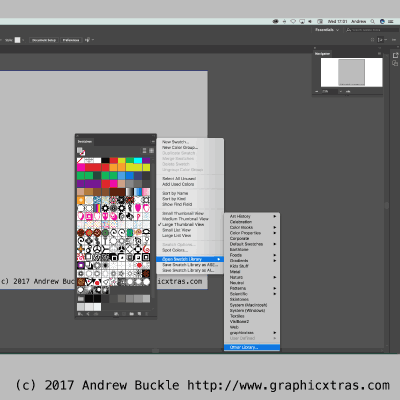Click the Navigator zoom out icon
Image resolution: width=400 pixels, height=400 pixels.
tap(317, 91)
